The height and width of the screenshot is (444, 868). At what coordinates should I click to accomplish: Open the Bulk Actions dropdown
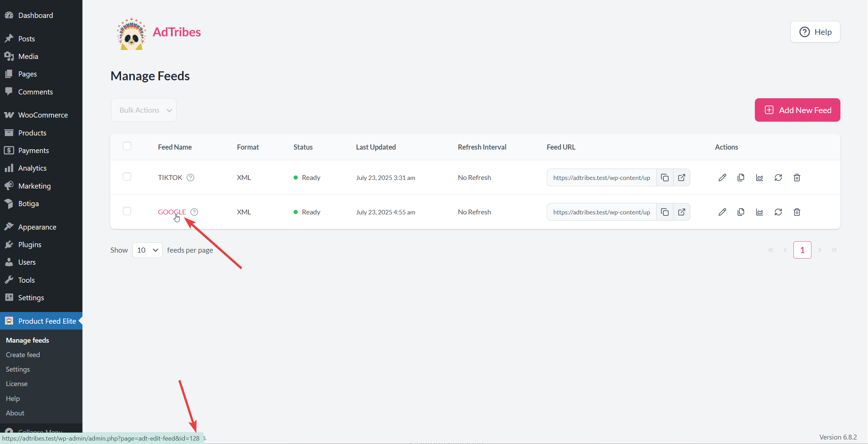click(144, 110)
